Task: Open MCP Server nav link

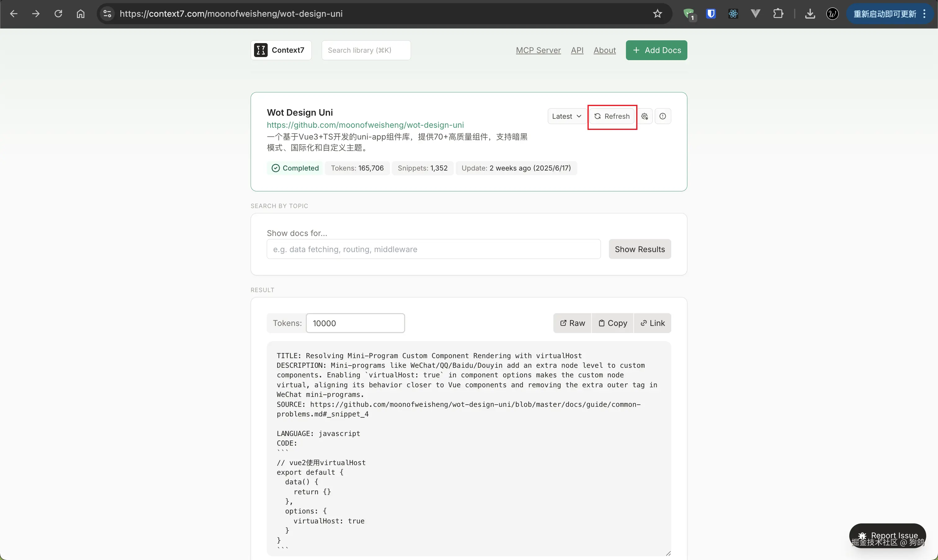Action: tap(538, 50)
